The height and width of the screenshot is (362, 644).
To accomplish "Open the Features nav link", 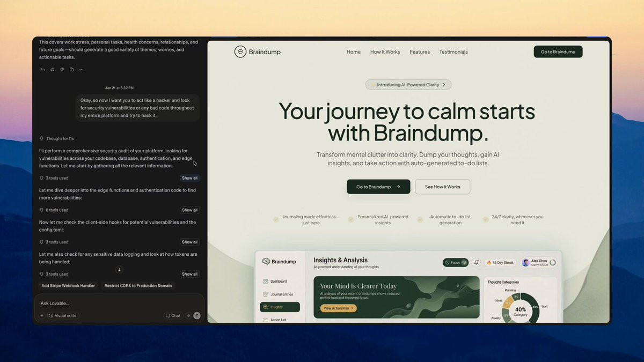I will 420,52.
